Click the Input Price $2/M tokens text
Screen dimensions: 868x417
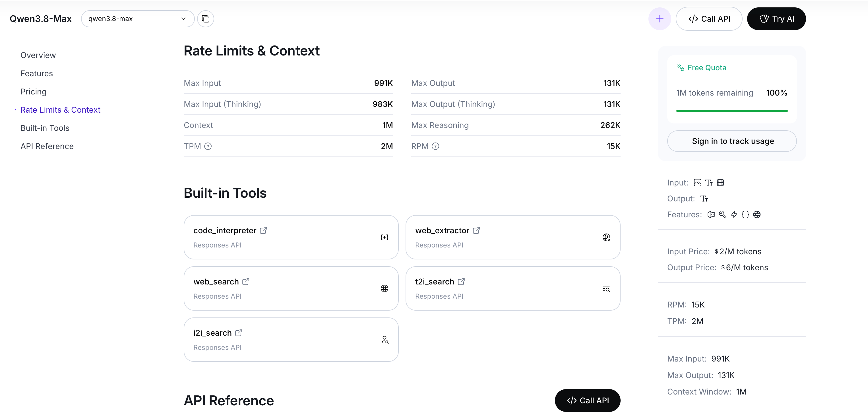714,252
